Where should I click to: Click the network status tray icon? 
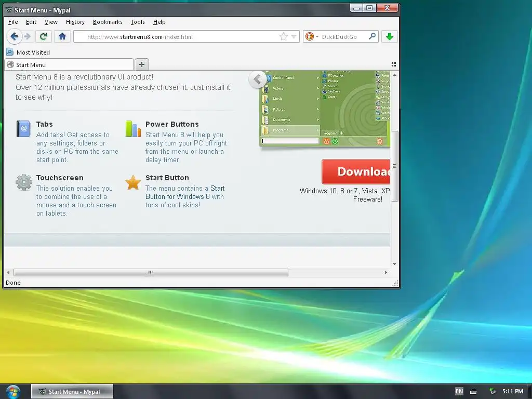493,391
